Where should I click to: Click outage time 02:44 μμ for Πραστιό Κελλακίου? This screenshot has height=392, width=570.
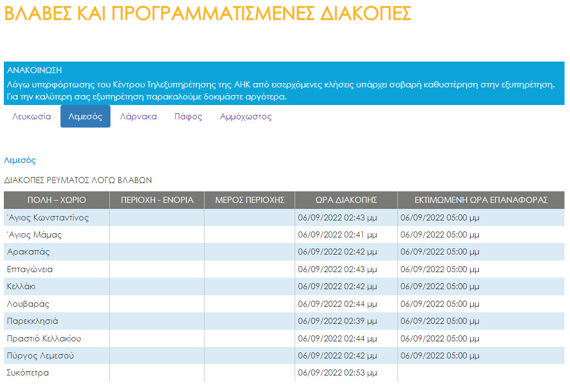337,338
